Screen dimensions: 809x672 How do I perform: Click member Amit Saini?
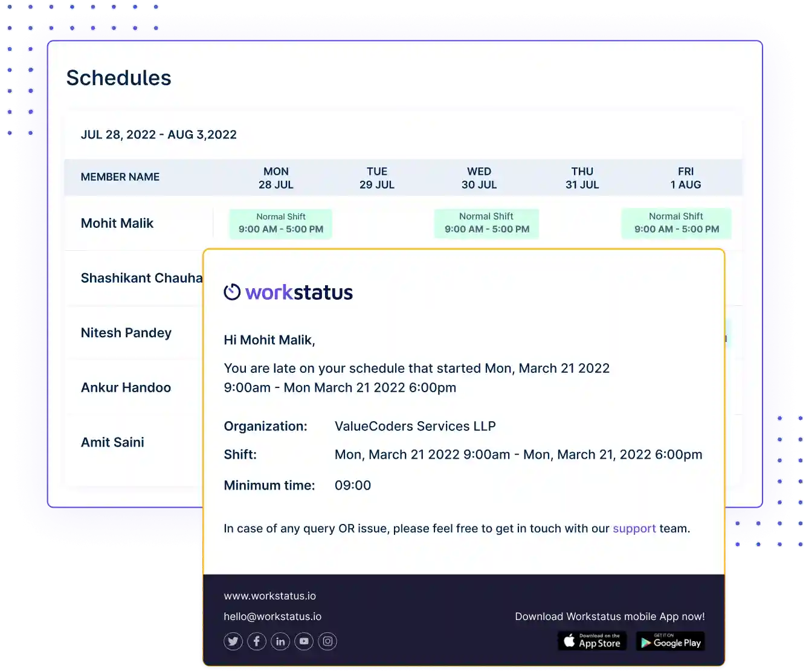point(112,442)
